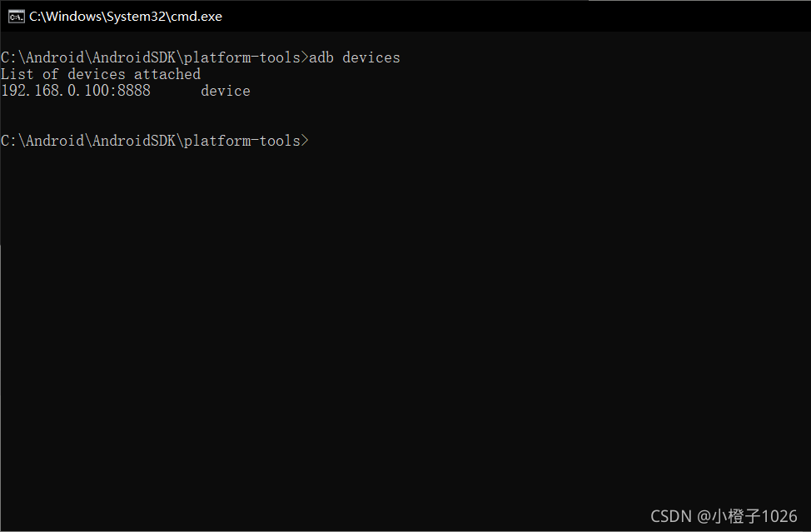Click the word "List" in the output
Screen dimensions: 811x532
17,74
